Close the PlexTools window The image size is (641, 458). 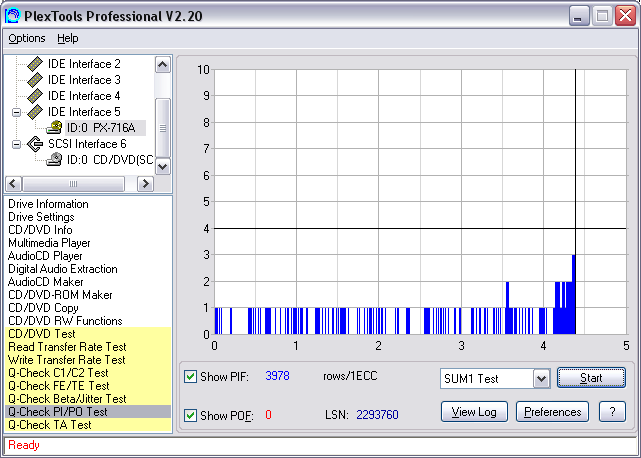(x=625, y=16)
